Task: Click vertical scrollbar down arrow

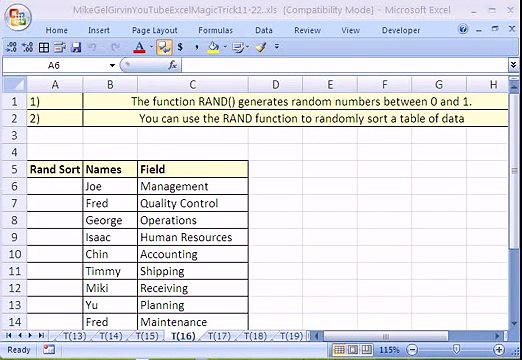Action: click(514, 323)
